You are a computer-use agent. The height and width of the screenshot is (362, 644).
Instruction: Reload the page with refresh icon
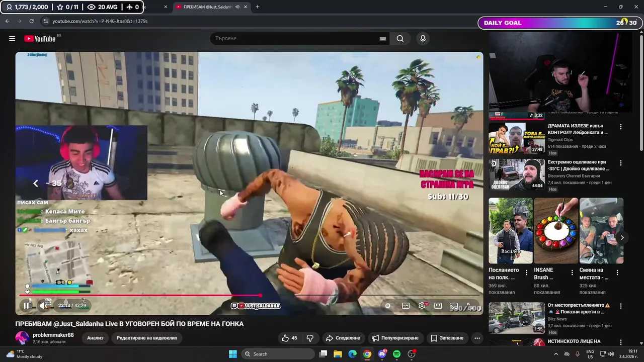[x=31, y=21]
